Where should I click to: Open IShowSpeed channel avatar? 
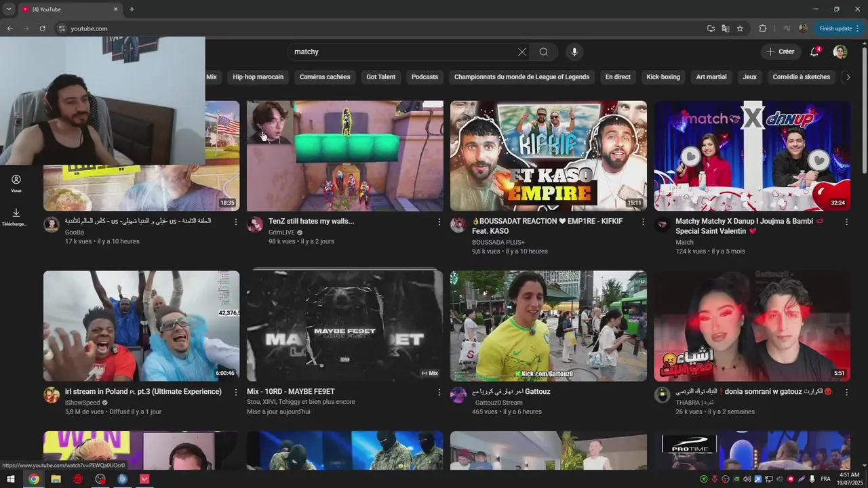pos(52,396)
